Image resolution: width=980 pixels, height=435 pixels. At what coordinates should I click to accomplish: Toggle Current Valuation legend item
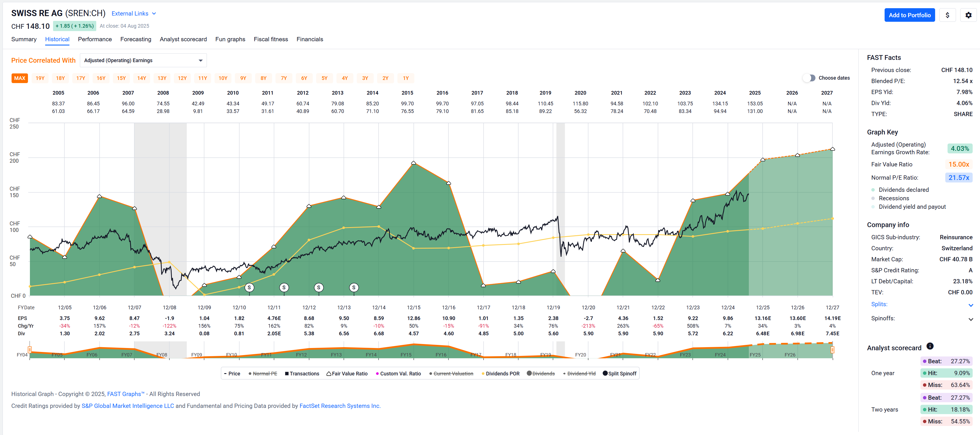[x=451, y=373]
